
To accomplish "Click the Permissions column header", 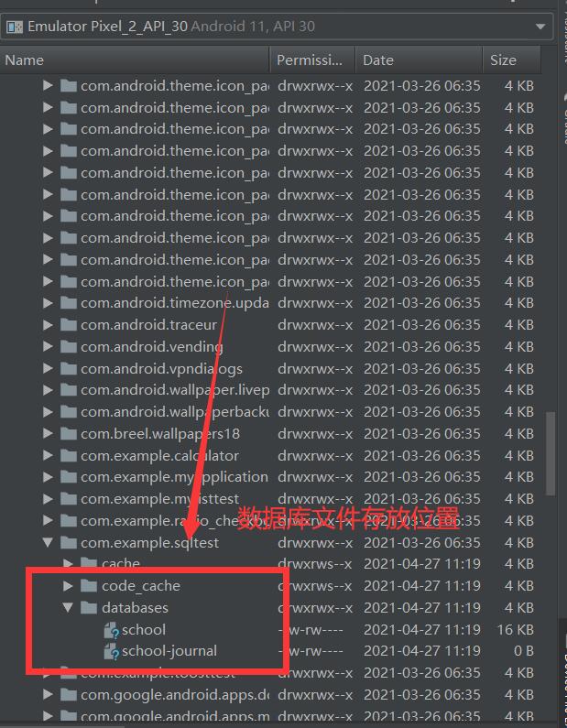I will tap(312, 60).
